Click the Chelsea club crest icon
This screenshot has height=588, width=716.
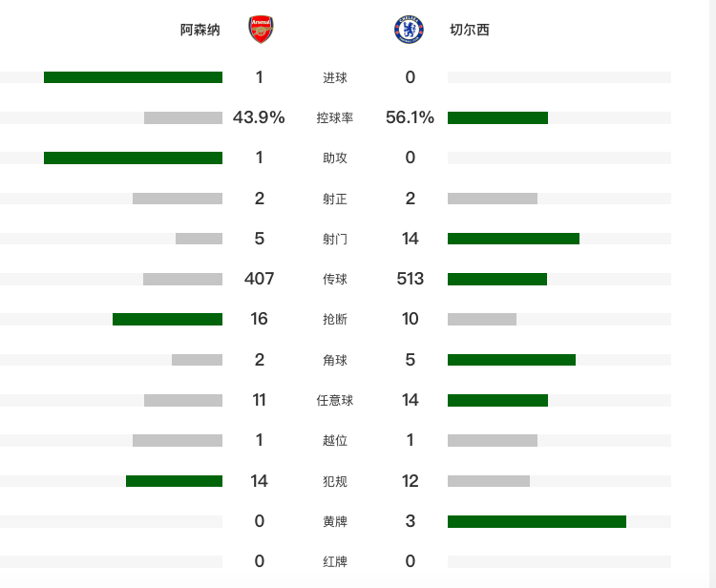pos(410,30)
